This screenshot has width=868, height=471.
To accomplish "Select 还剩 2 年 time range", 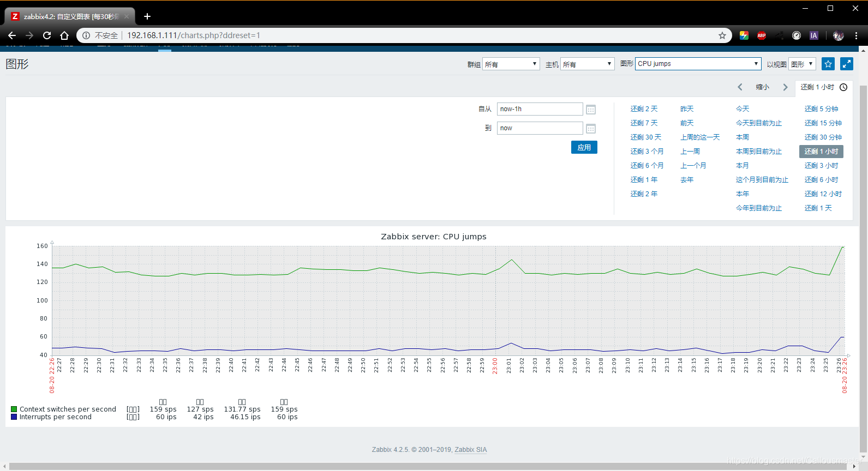I will coord(644,194).
